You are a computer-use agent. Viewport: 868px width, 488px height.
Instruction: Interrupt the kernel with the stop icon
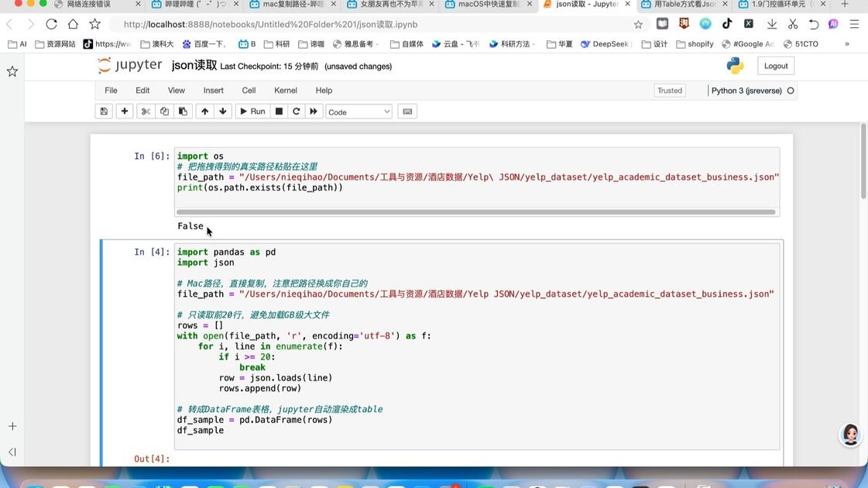tap(279, 112)
